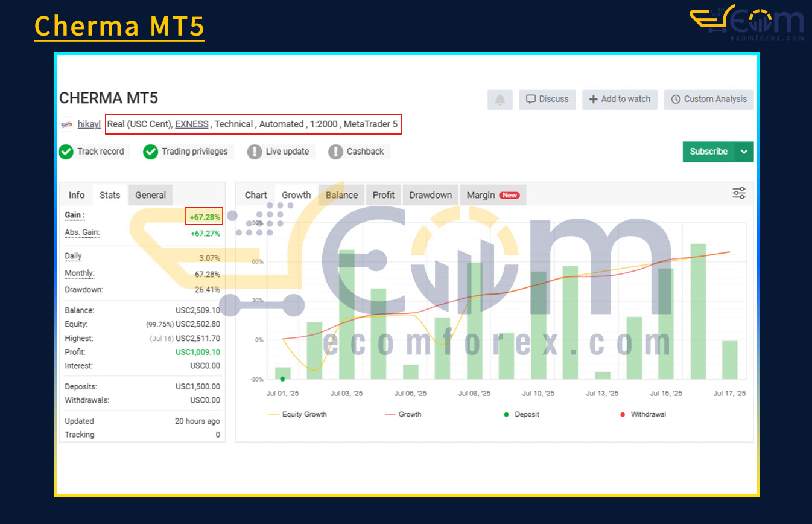This screenshot has height=524, width=812.
Task: Click the ecomforex logo in header
Action: [747, 23]
